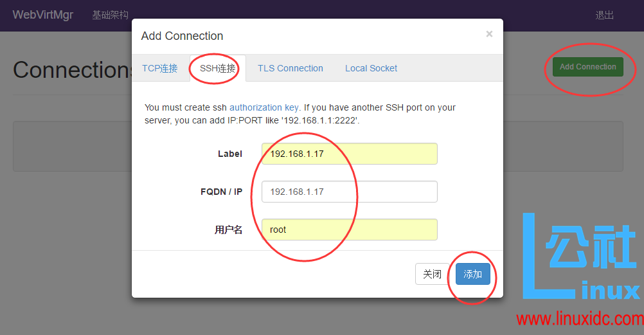Click the 用户名 input containing root
The image size is (644, 335).
click(x=349, y=230)
